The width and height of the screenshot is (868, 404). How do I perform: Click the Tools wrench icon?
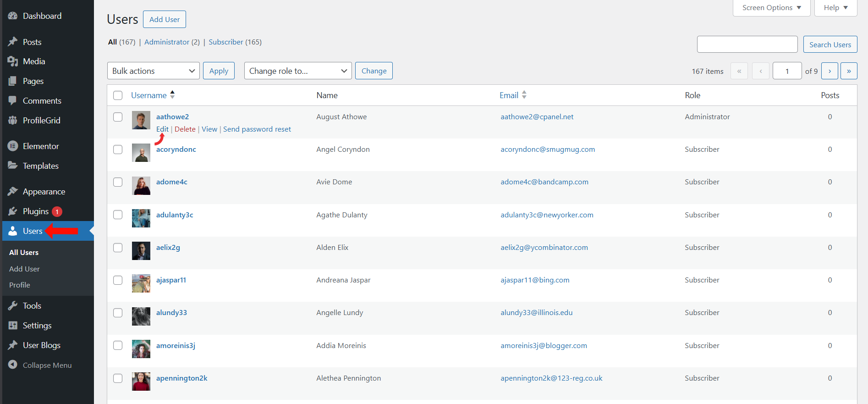click(x=13, y=306)
